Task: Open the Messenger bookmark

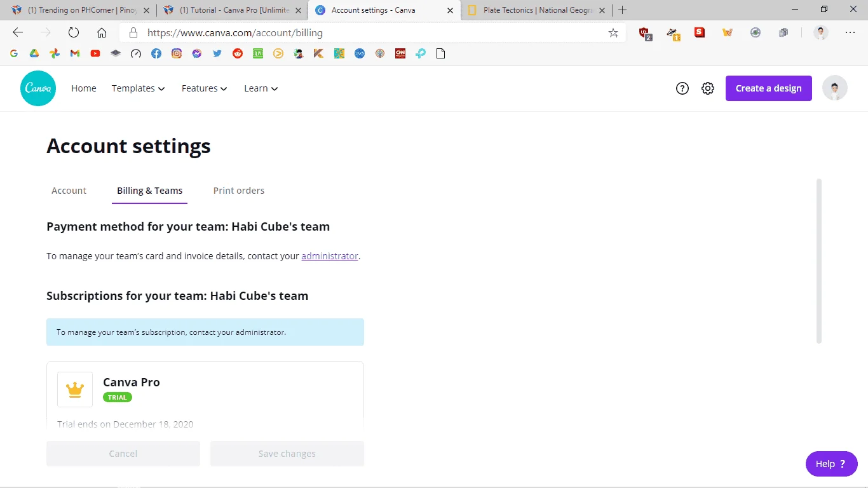Action: point(197,54)
